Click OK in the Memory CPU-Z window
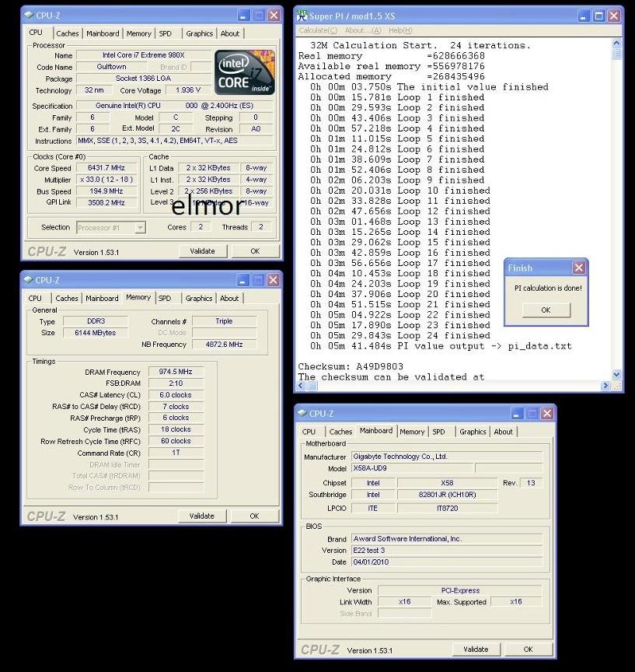The height and width of the screenshot is (672, 635). point(254,516)
